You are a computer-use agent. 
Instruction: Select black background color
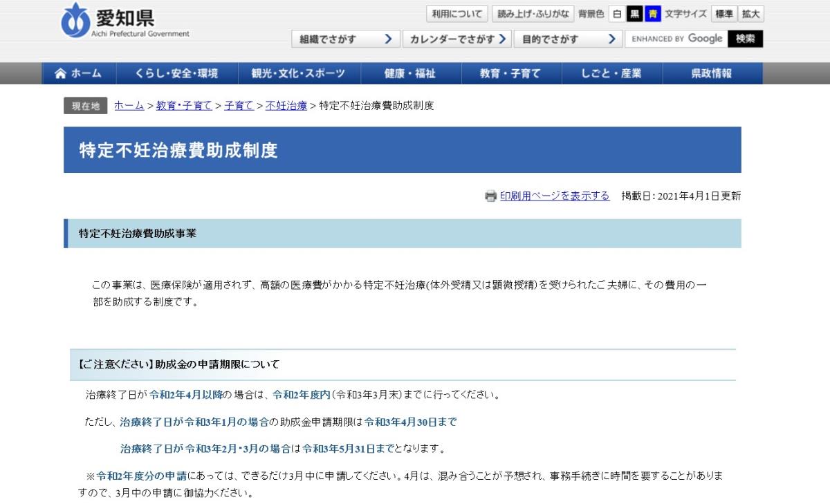tap(634, 14)
